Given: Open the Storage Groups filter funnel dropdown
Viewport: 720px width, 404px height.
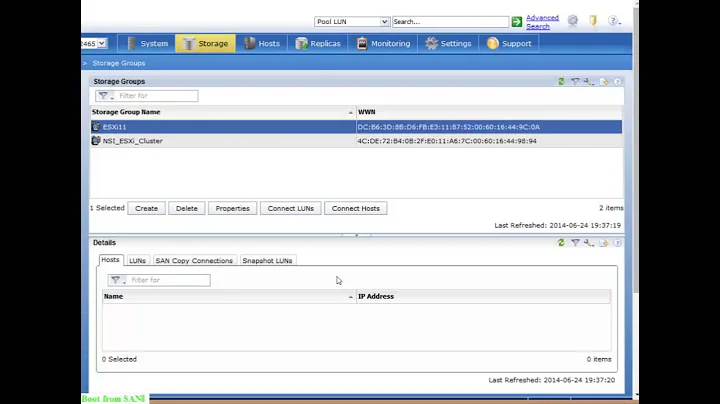Looking at the screenshot, I should [106, 95].
